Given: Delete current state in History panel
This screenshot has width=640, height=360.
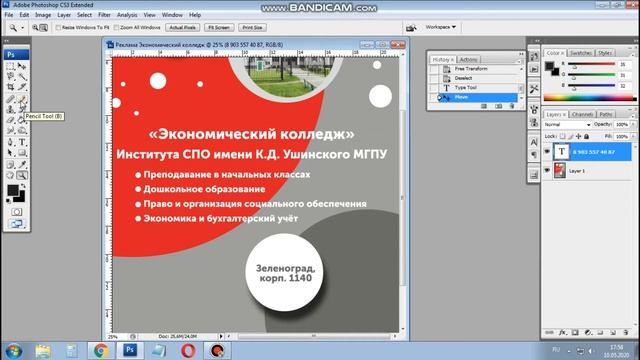Looking at the screenshot, I should coord(512,106).
